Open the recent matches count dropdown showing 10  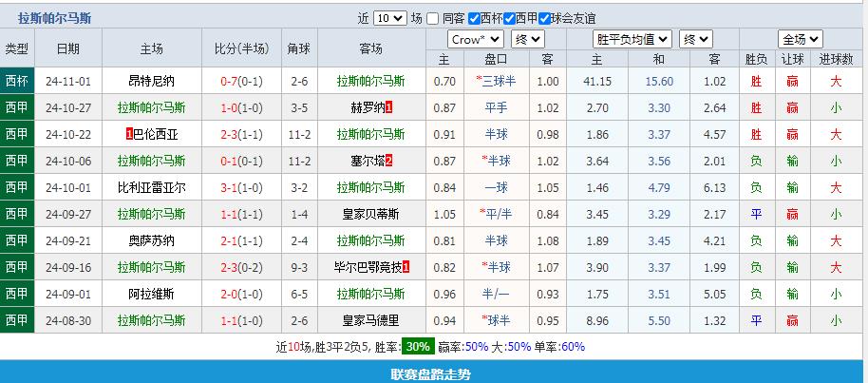tap(389, 18)
